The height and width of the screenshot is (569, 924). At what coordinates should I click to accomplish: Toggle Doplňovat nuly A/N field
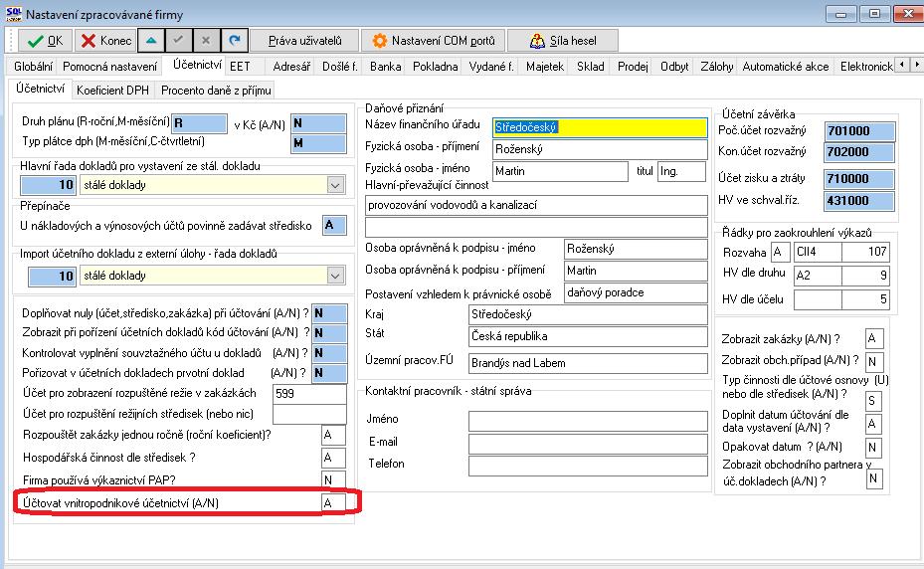[329, 313]
